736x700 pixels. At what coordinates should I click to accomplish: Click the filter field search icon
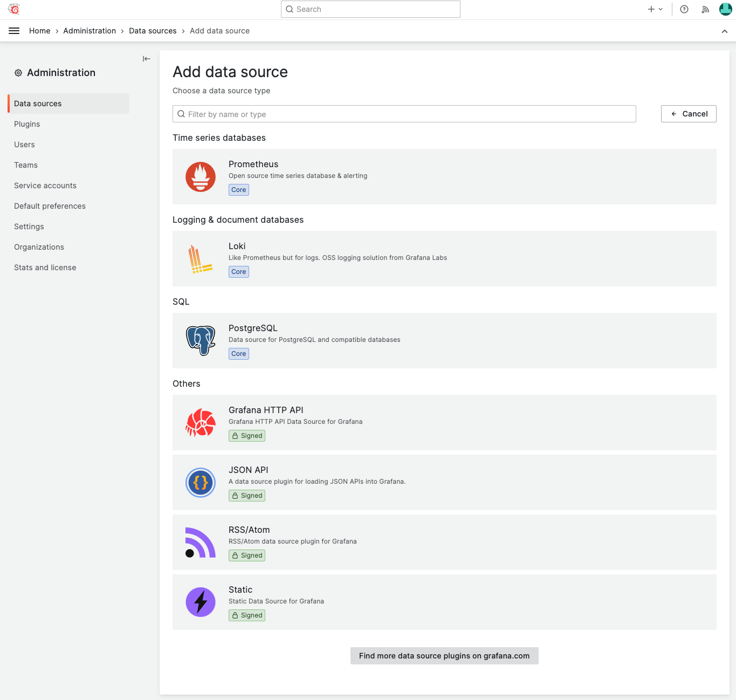click(x=181, y=114)
